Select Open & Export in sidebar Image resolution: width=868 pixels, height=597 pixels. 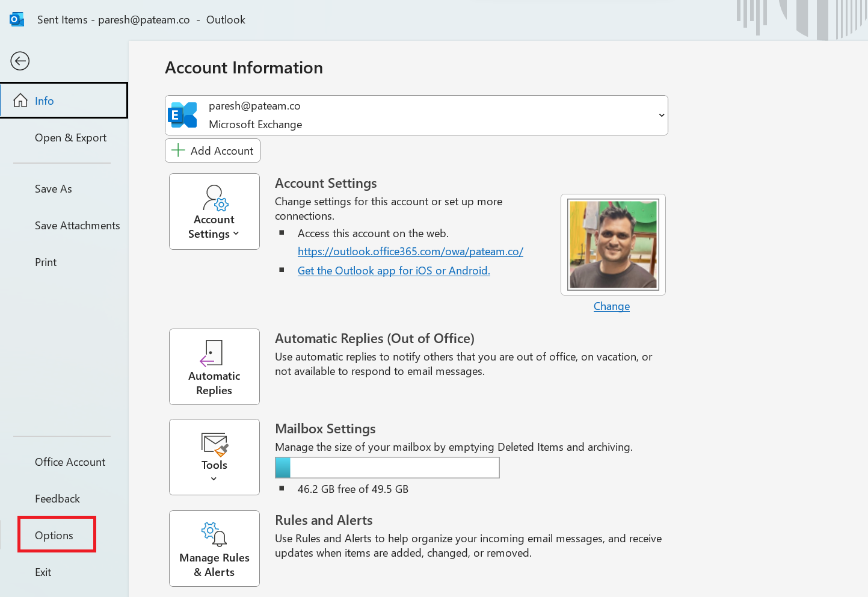click(70, 138)
